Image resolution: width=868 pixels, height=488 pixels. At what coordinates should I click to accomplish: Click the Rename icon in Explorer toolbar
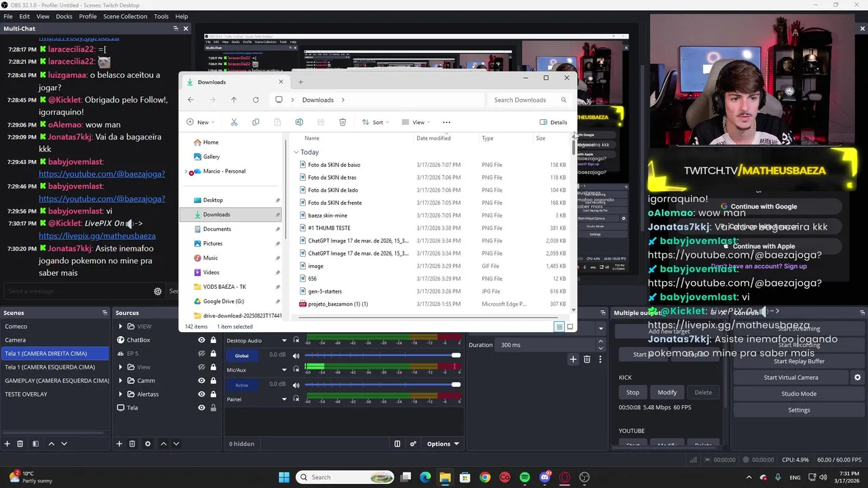(x=299, y=122)
